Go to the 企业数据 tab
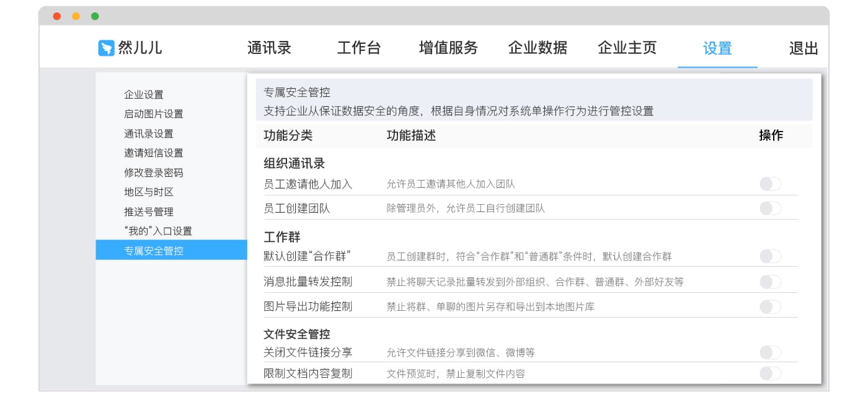This screenshot has width=868, height=397. pyautogui.click(x=538, y=48)
